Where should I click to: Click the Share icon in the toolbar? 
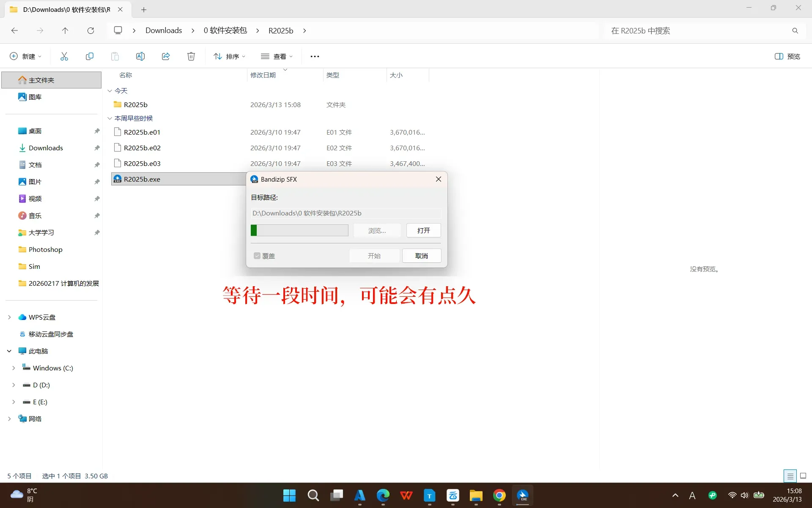tap(165, 56)
